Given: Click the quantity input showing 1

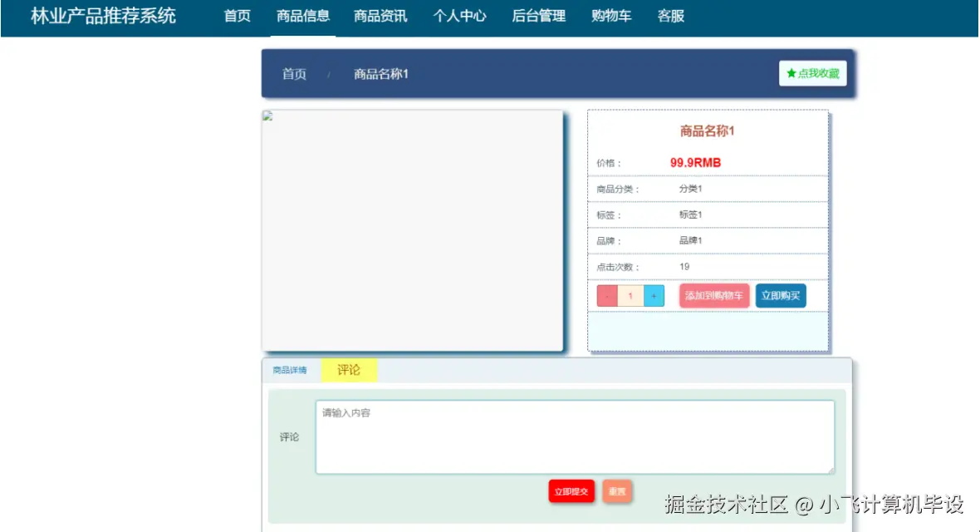Looking at the screenshot, I should [x=630, y=295].
